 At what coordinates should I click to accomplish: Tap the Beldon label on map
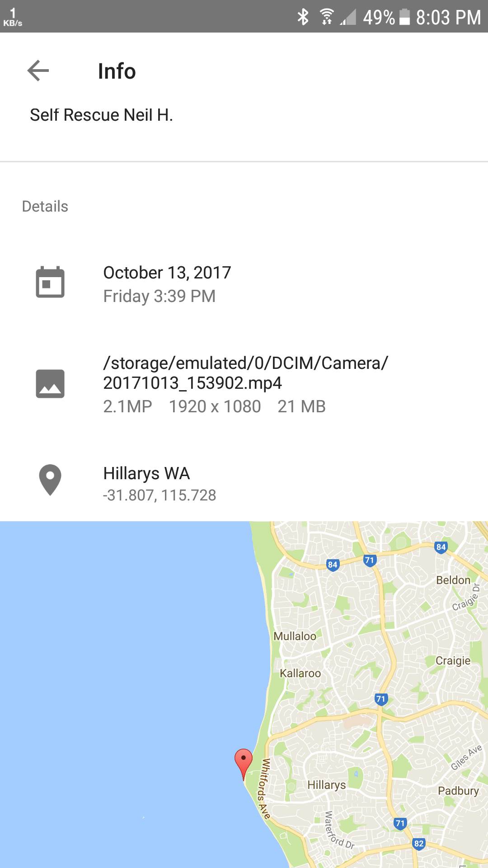tap(453, 580)
